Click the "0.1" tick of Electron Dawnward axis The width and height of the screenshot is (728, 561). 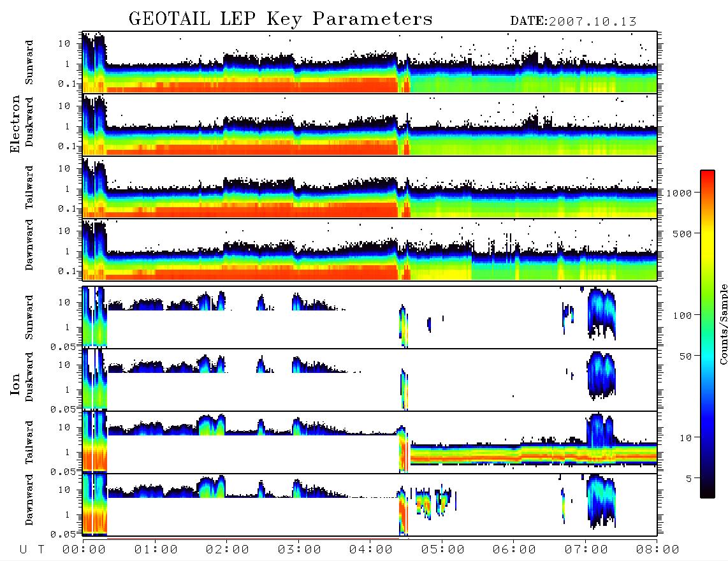(x=68, y=271)
